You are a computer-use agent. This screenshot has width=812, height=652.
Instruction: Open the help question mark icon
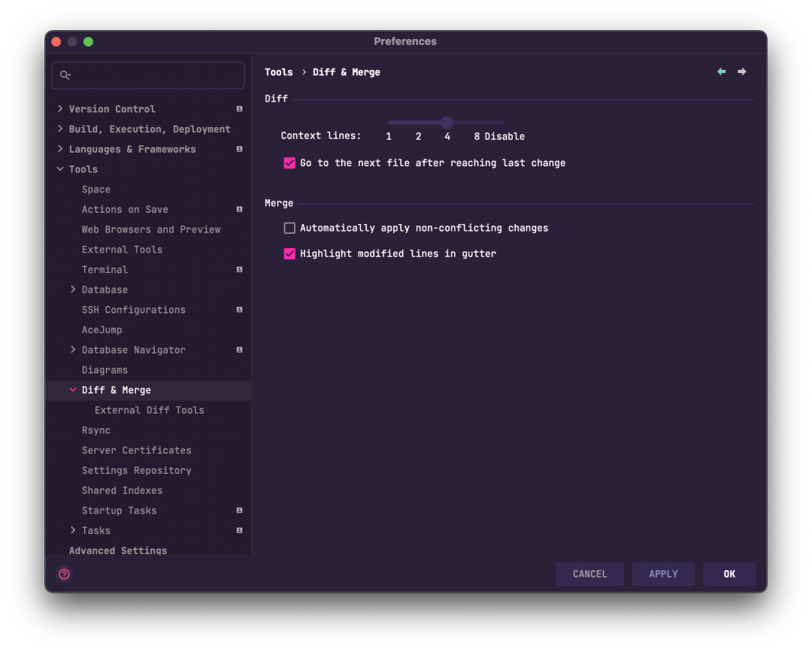pyautogui.click(x=64, y=574)
